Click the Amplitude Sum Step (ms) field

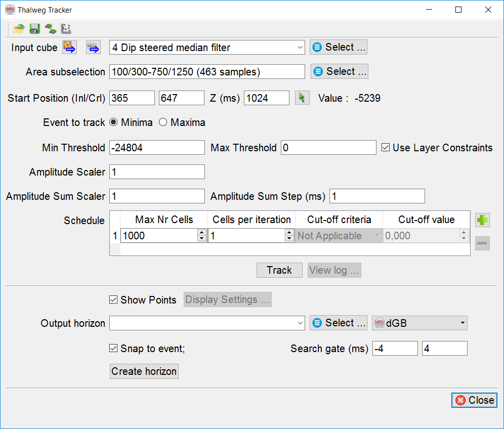click(x=377, y=196)
